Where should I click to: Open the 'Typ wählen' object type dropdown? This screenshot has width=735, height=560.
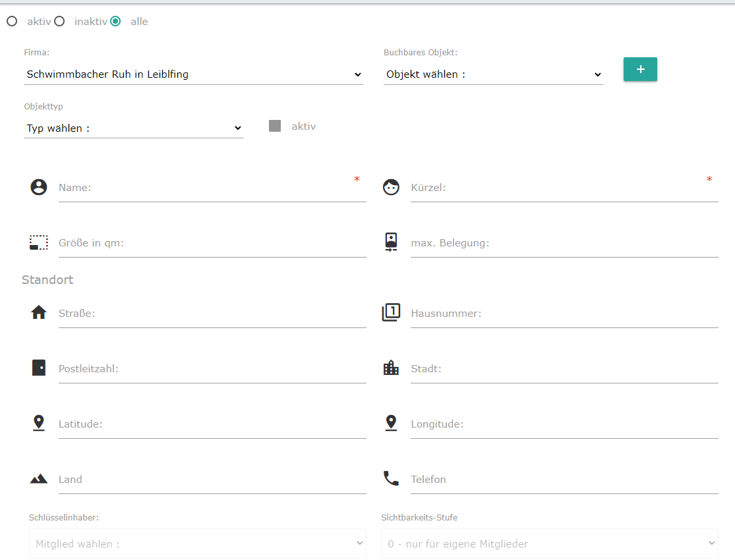coord(134,128)
